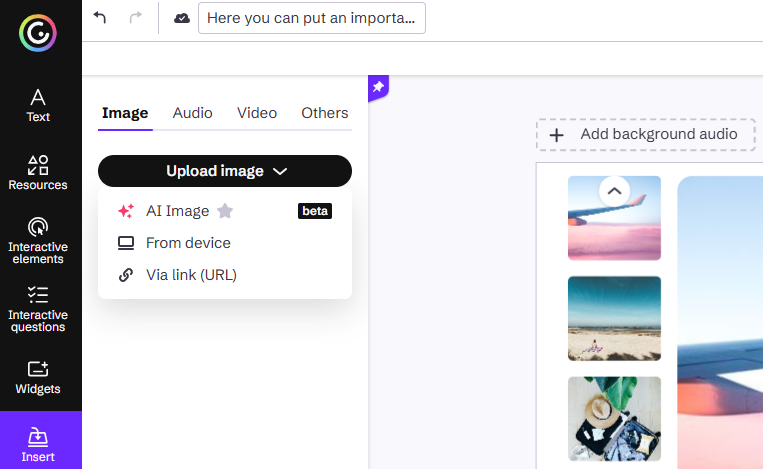Collapse thumbnails with the up chevron
The height and width of the screenshot is (469, 763).
click(615, 191)
